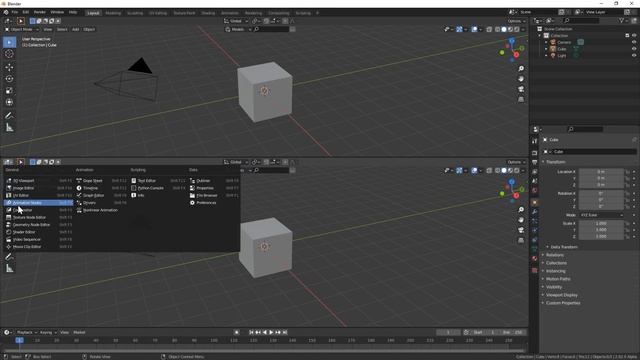Choose Animation Nodes in editor type menu
The image size is (640, 360).
coord(38,203)
